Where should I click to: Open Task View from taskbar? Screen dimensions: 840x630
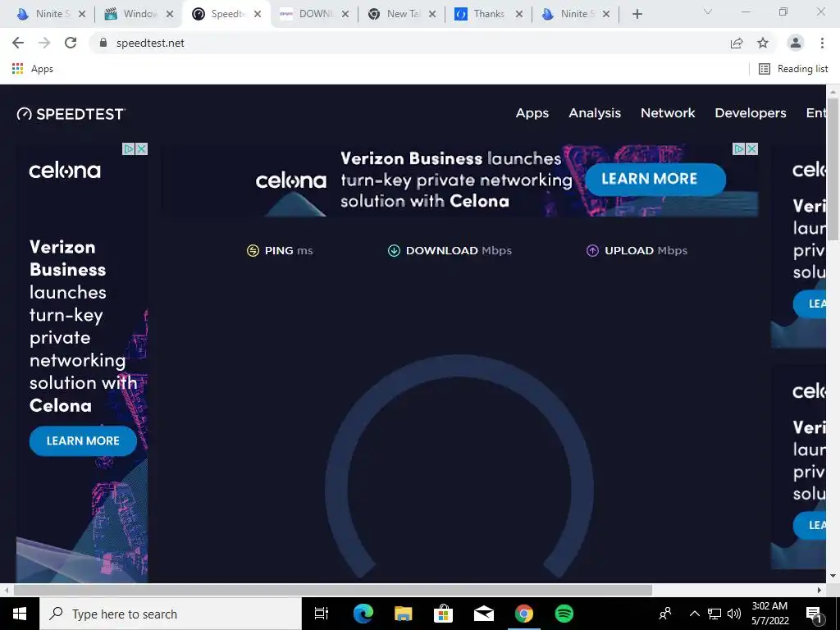tap(322, 614)
